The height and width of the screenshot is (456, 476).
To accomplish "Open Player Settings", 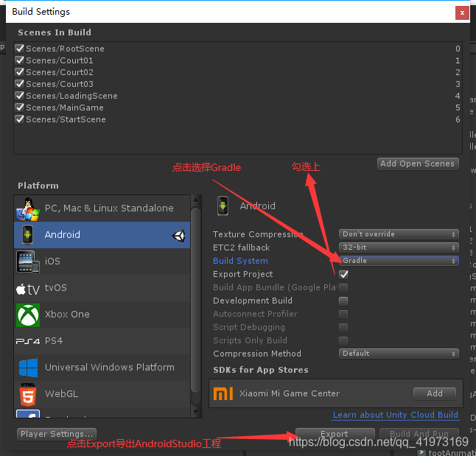I will (x=57, y=434).
